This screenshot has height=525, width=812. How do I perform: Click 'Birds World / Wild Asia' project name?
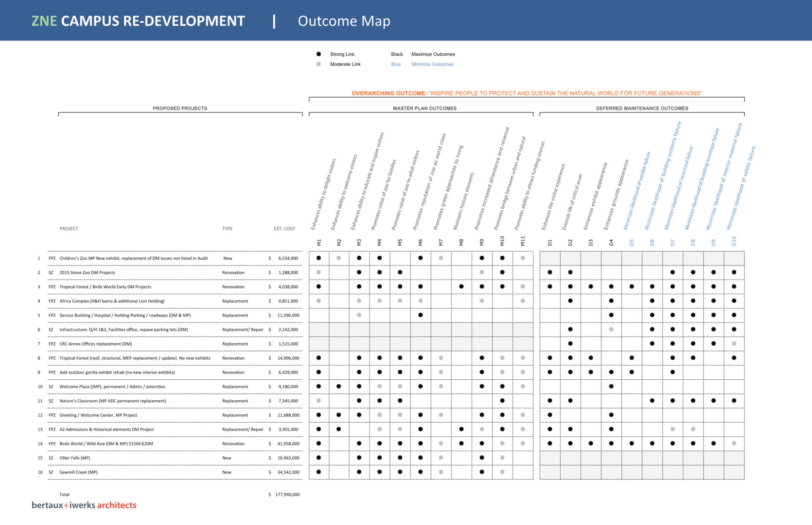coord(106,444)
